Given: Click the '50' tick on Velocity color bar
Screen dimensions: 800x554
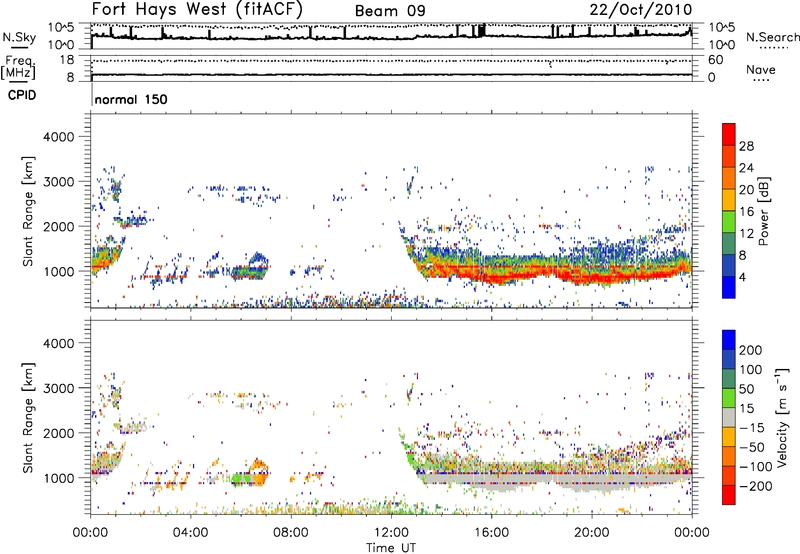Looking at the screenshot, I should (x=746, y=389).
